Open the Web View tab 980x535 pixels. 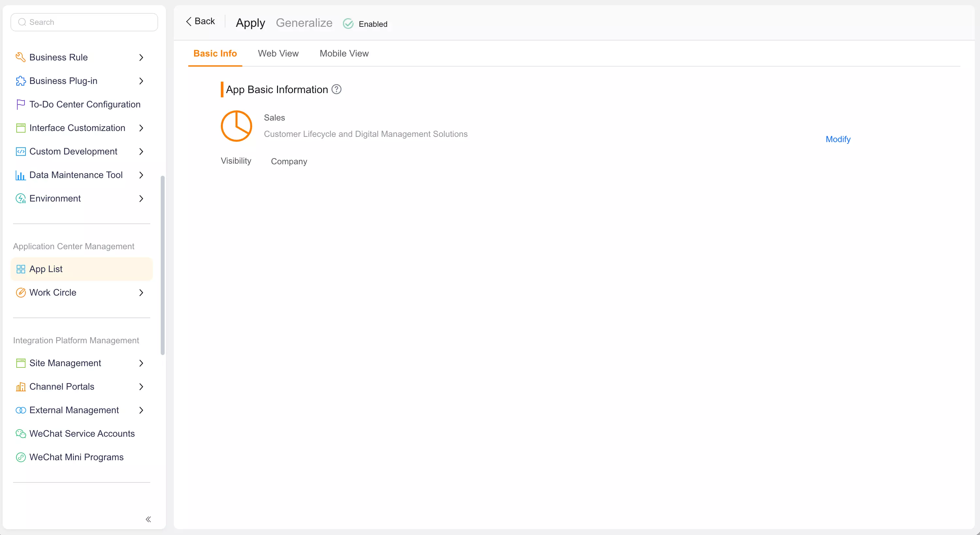(278, 54)
